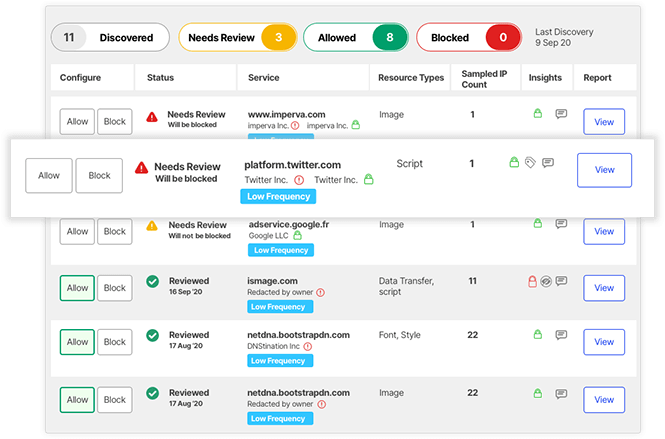Toggle Block for www.imperva.com
665x439 pixels.
[115, 121]
